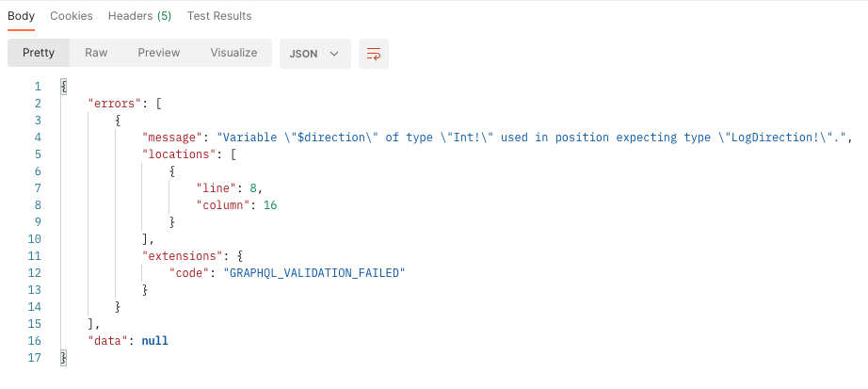Screen dimensions: 868x389
Task: Open the Headers (5) tab
Action: pyautogui.click(x=139, y=16)
